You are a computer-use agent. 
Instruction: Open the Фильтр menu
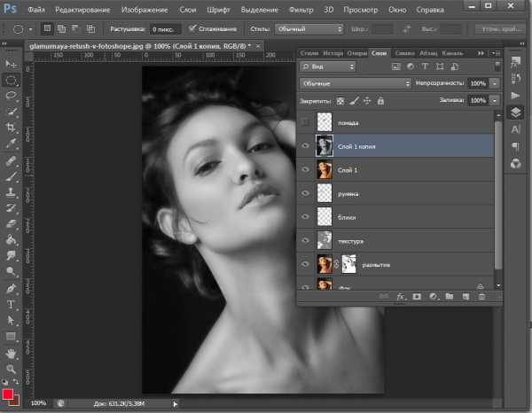click(x=301, y=10)
